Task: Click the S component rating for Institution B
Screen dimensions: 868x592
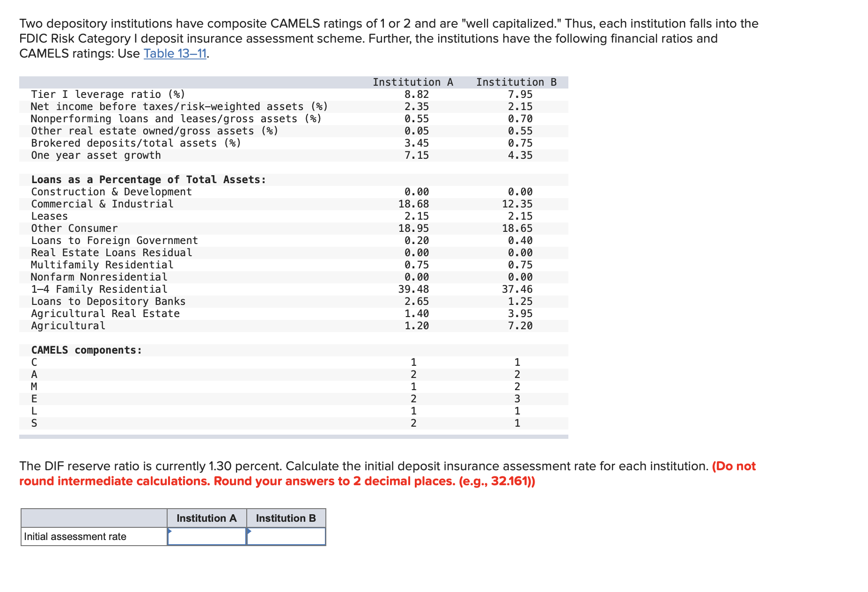Action: [x=518, y=422]
